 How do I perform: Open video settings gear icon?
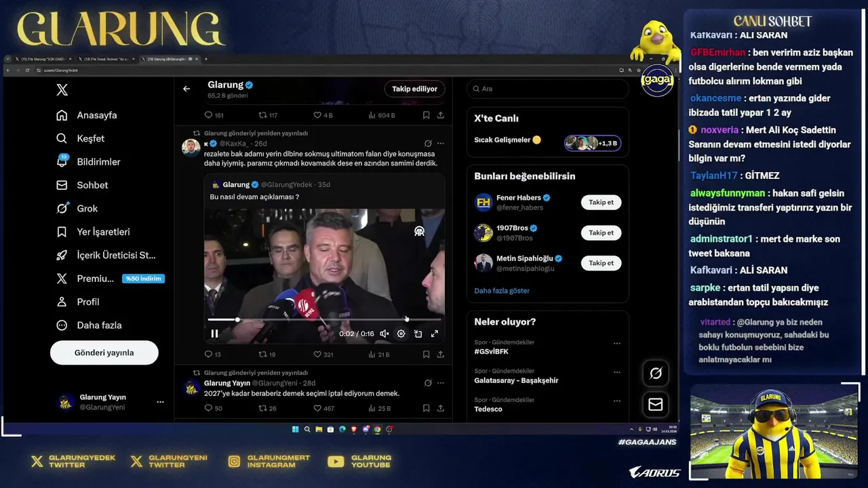(x=401, y=333)
